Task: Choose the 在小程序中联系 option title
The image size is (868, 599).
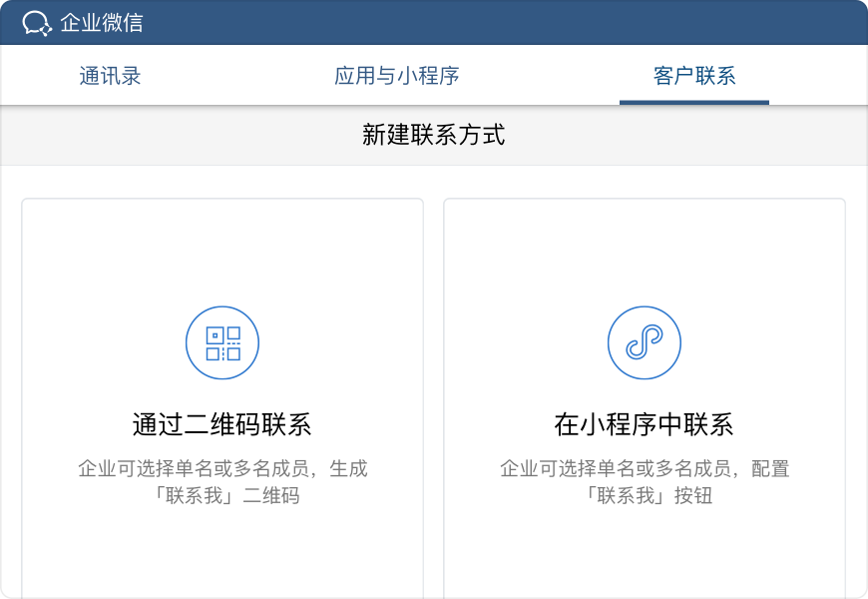Action: [x=644, y=424]
